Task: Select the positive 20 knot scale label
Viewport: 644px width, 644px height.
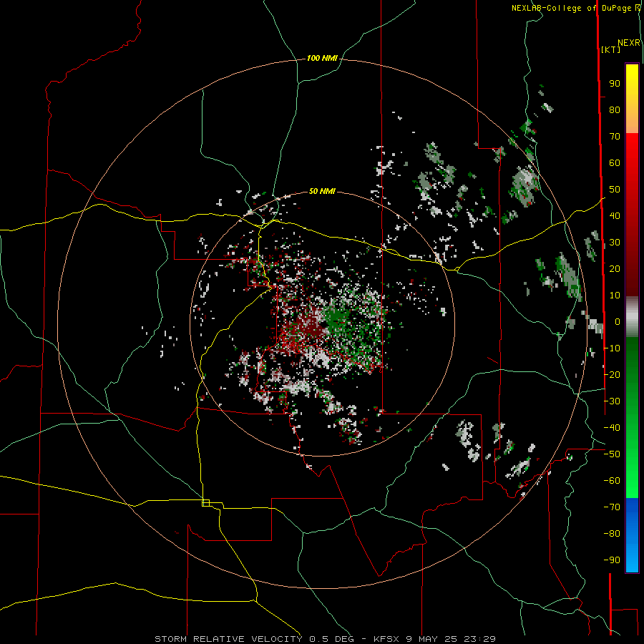Action: coord(615,268)
